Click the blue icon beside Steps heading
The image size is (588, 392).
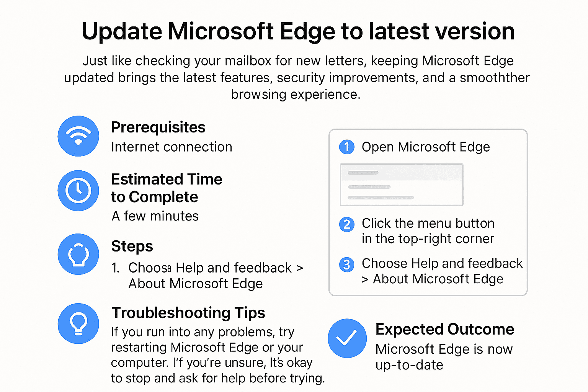tap(78, 254)
